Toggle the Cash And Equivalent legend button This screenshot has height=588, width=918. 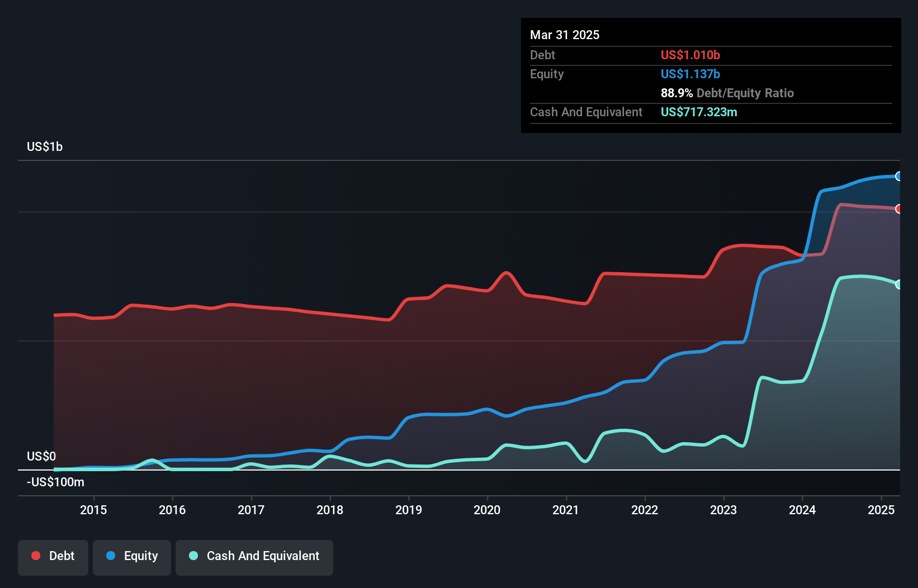pos(254,557)
